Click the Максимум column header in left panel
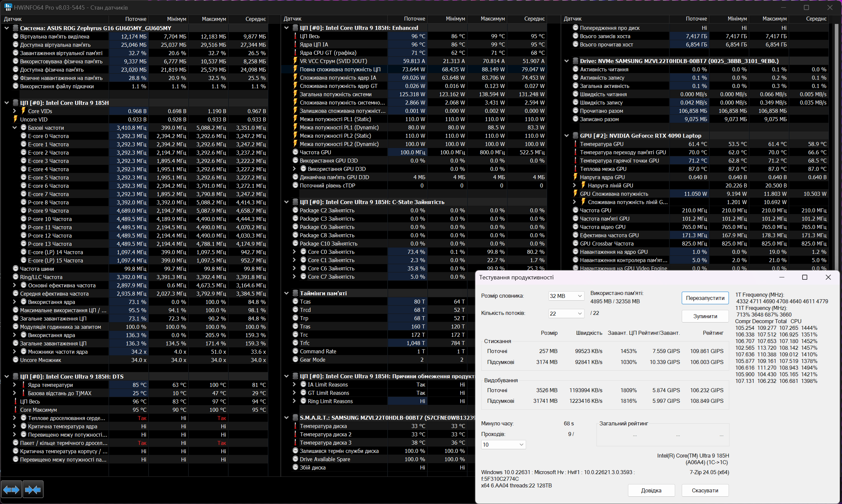Screen dimensions: 842x504 point(214,19)
